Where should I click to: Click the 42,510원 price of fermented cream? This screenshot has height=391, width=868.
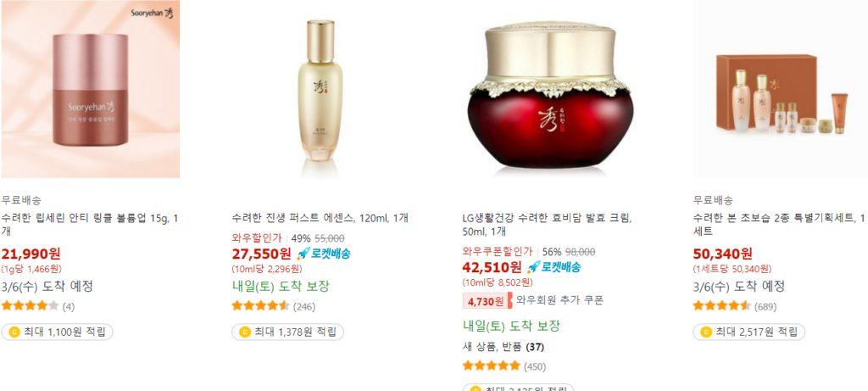pyautogui.click(x=492, y=267)
